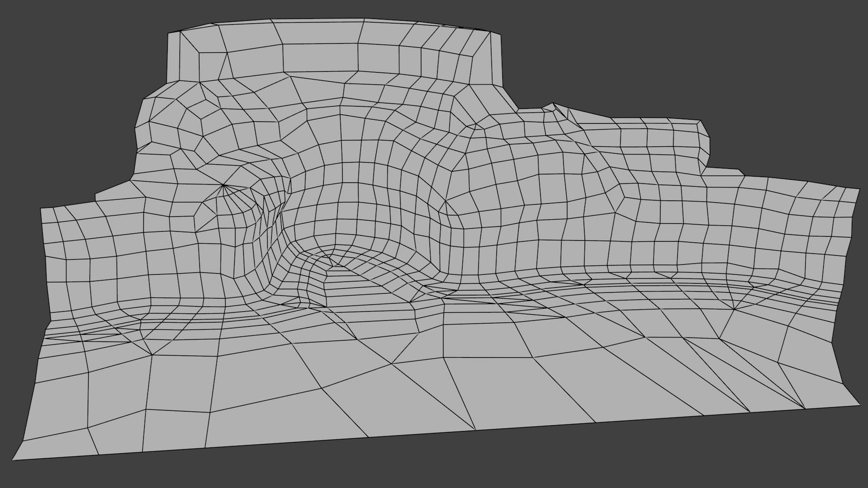This screenshot has height=488, width=868.
Task: Click the pole vertex at crater bottom
Action: point(332,266)
